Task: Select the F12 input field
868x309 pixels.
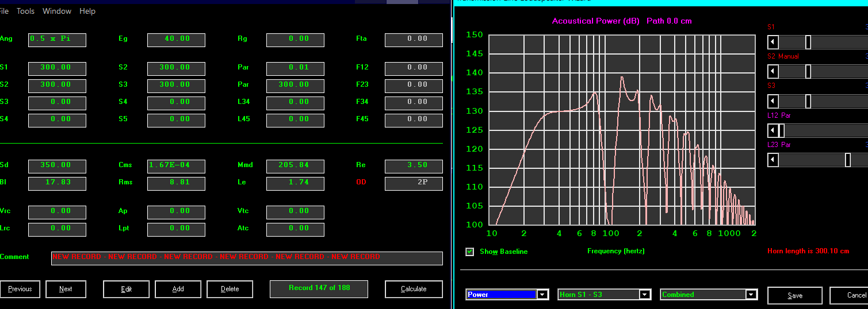Action: click(x=414, y=68)
